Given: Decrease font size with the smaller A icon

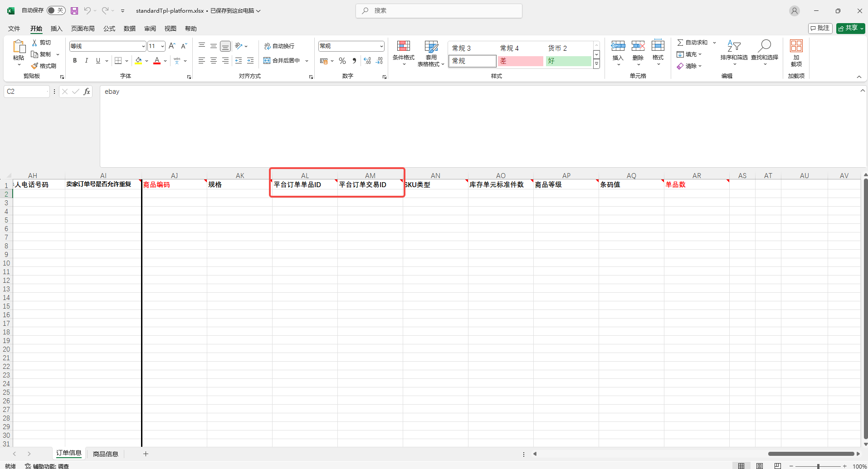Looking at the screenshot, I should click(184, 46).
